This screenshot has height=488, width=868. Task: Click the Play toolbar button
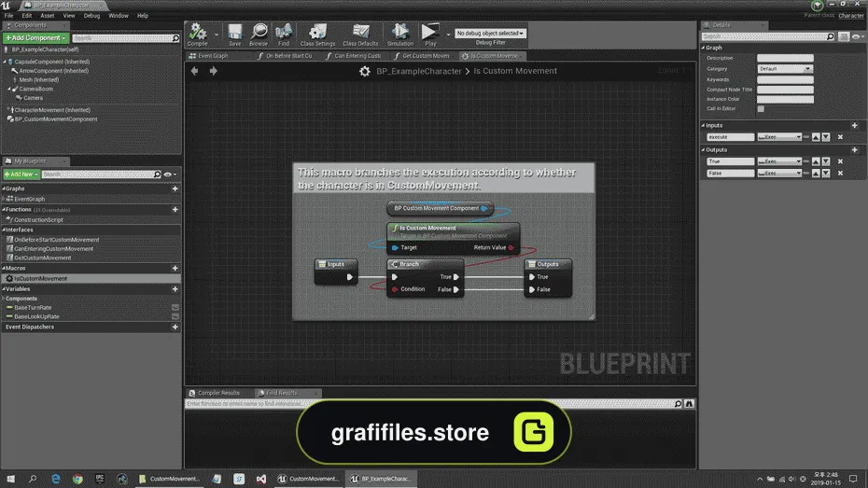point(430,35)
